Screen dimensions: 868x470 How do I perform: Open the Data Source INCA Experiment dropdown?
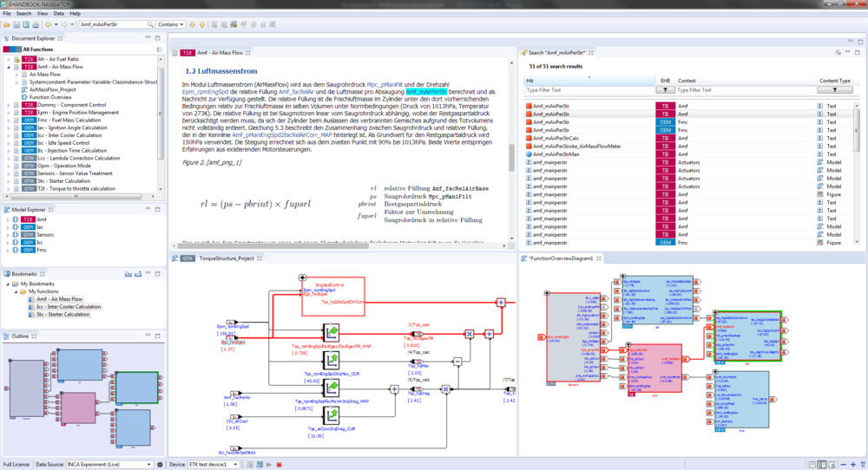coord(109,465)
